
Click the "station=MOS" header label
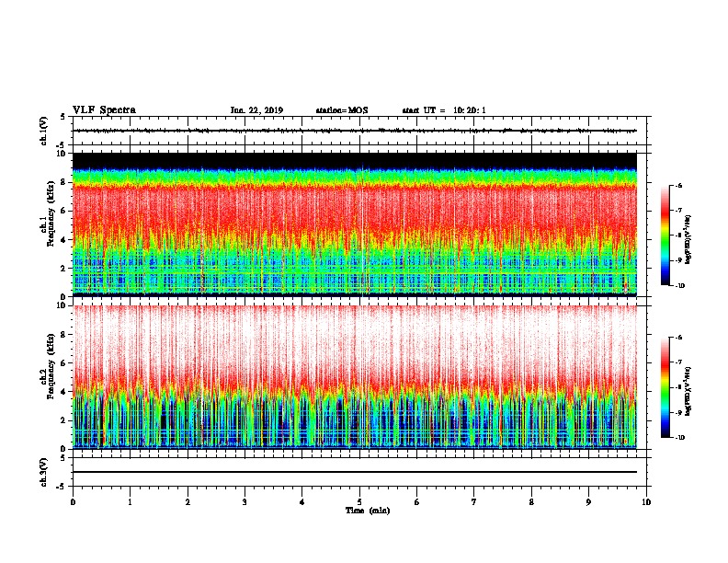click(342, 110)
